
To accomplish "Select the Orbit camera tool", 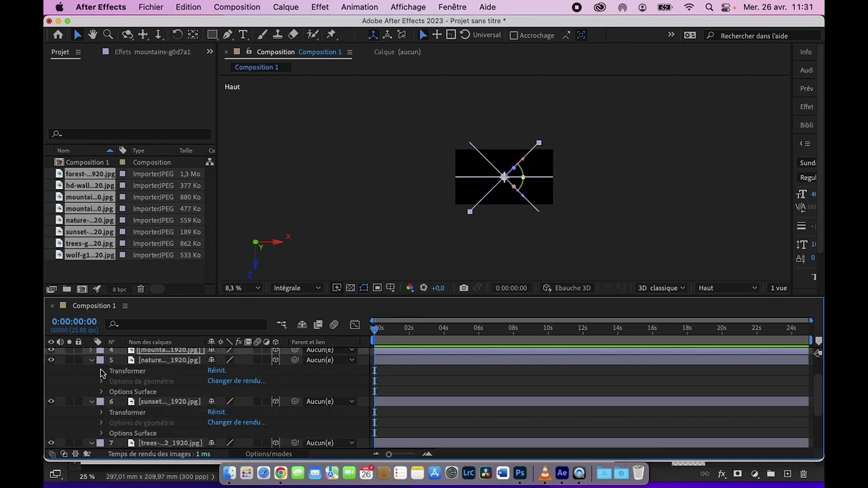I will (127, 35).
